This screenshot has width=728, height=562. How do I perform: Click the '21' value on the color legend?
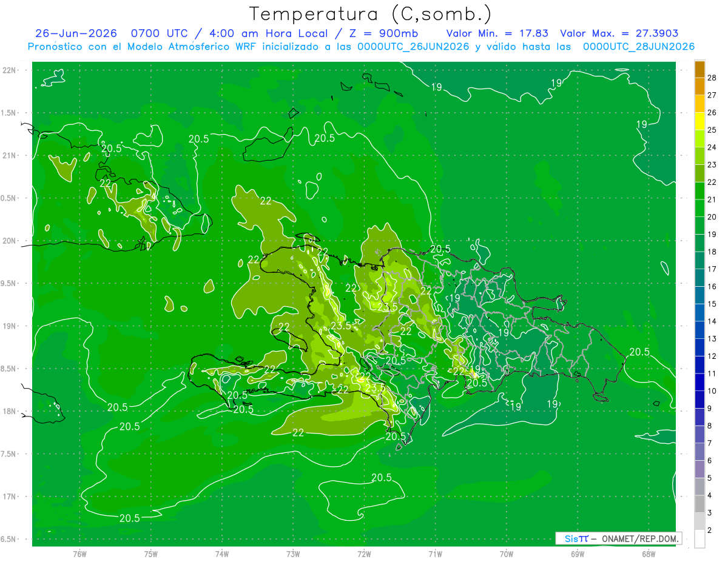712,199
